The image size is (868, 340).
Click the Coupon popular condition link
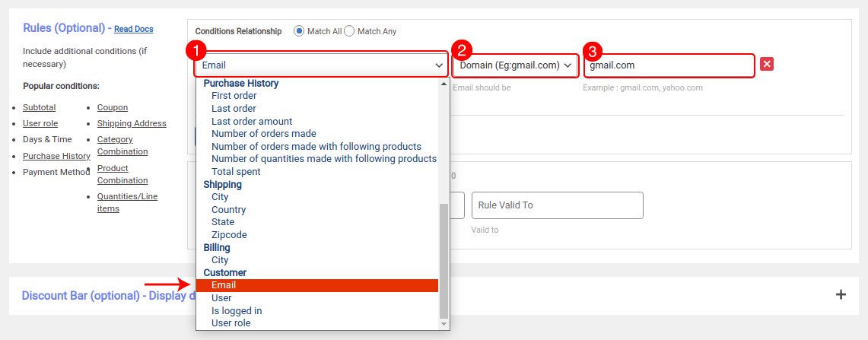tap(113, 107)
